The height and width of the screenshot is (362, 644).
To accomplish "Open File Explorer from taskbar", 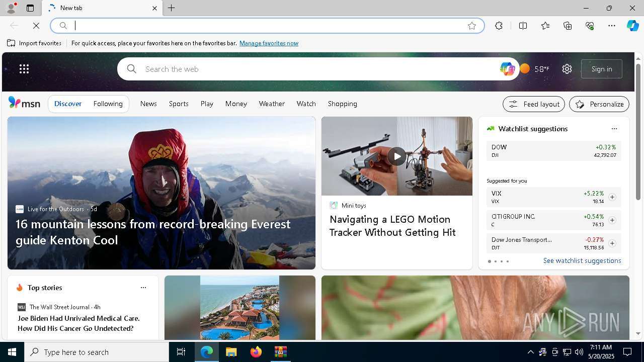I will pyautogui.click(x=231, y=352).
